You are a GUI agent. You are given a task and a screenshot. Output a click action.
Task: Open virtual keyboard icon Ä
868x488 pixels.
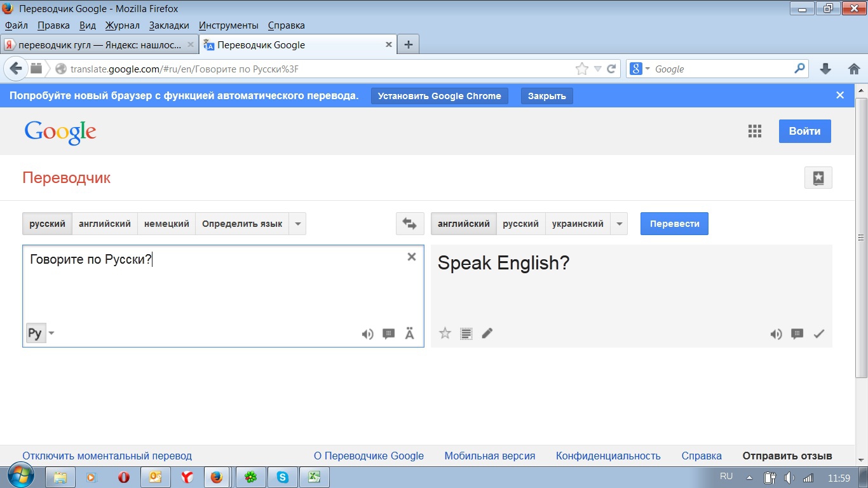410,334
